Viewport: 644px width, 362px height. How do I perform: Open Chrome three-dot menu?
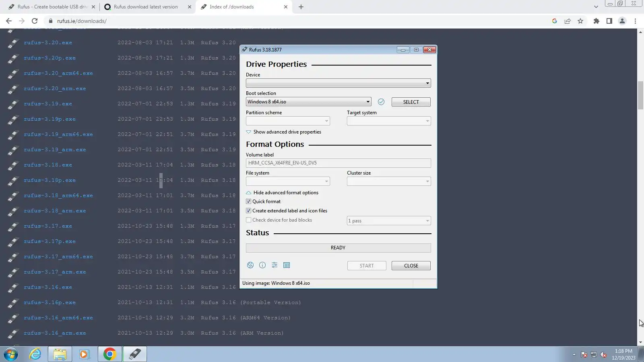pos(635,21)
